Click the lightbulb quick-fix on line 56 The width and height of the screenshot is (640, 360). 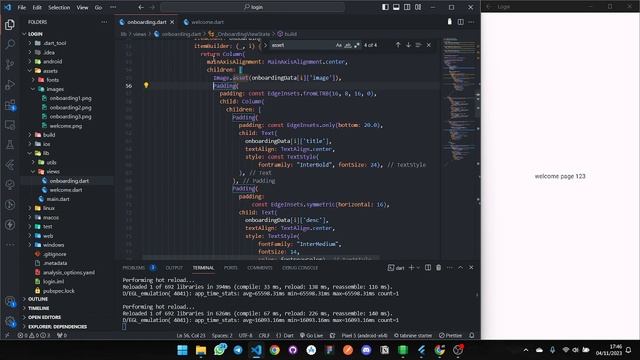[x=146, y=85]
